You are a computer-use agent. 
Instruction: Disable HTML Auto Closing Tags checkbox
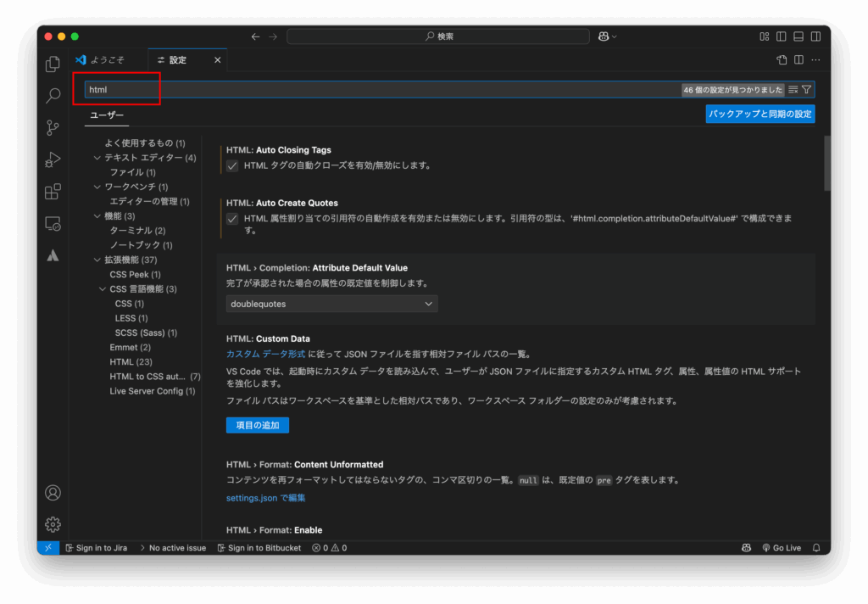[232, 165]
